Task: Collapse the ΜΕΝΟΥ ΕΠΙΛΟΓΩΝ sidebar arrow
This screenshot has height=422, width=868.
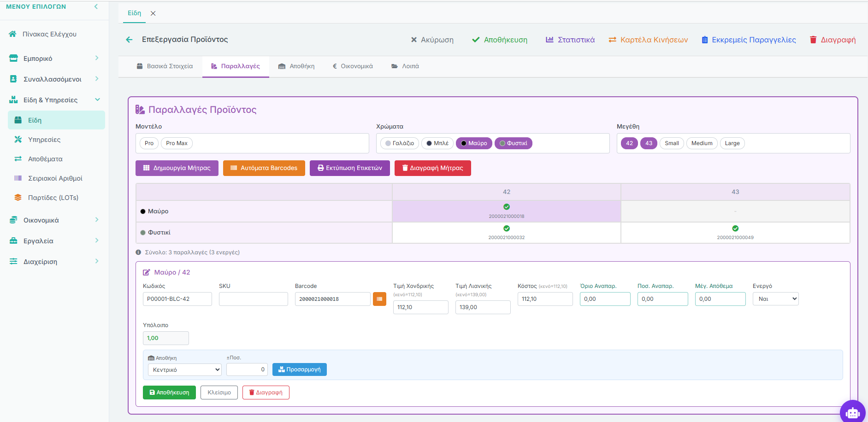Action: click(96, 6)
